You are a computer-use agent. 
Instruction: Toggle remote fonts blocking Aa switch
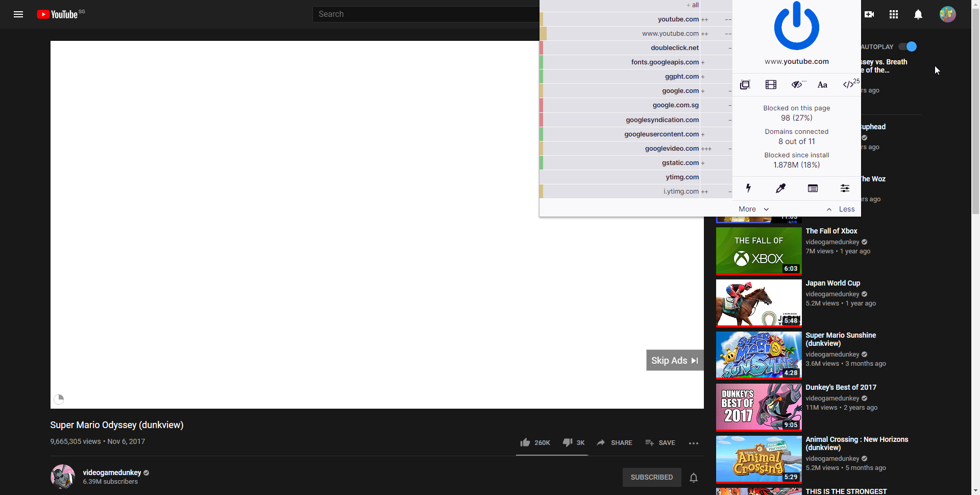coord(822,85)
